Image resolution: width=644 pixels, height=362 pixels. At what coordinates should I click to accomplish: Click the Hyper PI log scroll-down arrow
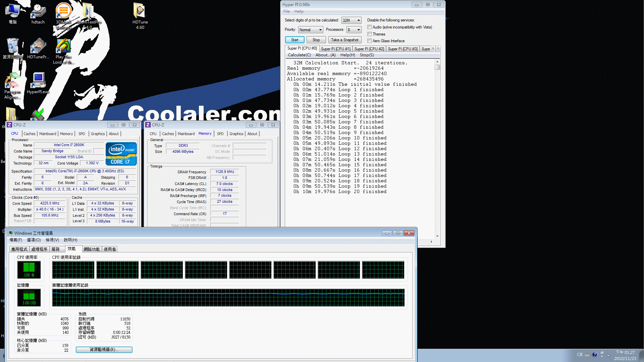coord(437,236)
